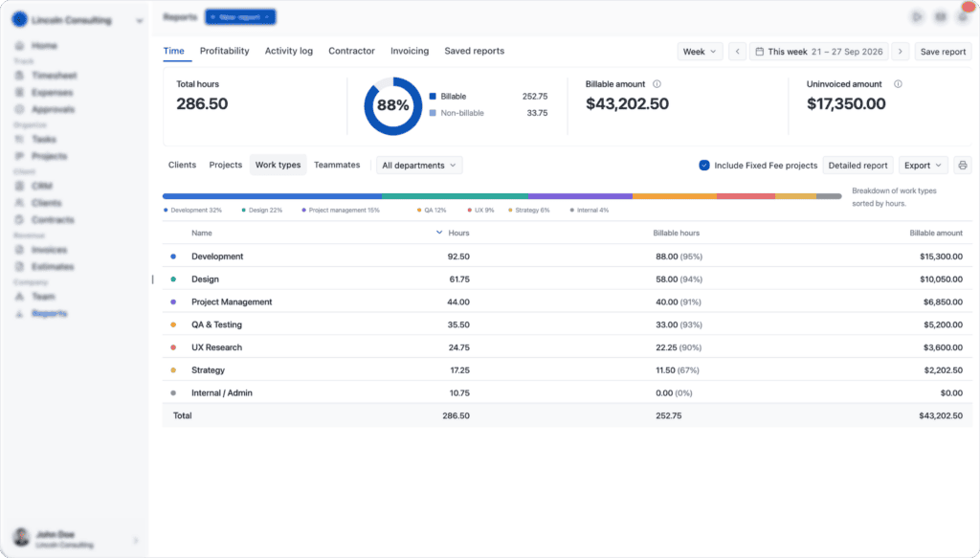
Task: Open the Projects icon in the sidebar
Action: (x=19, y=156)
